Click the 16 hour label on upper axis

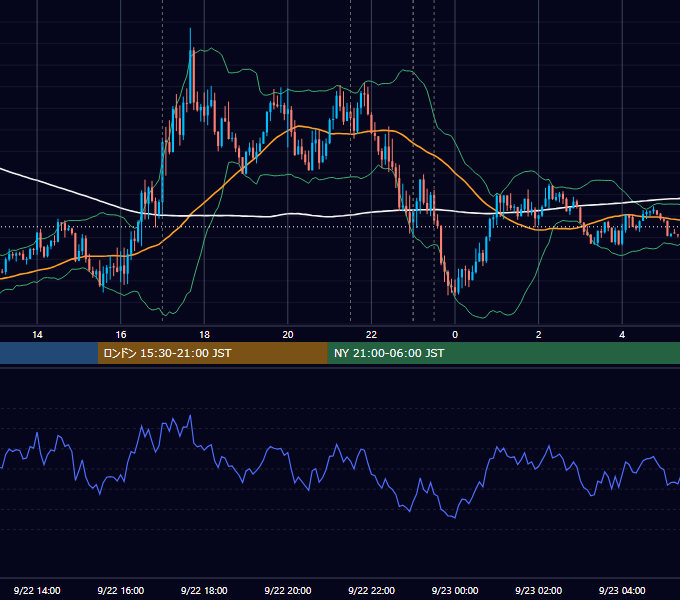[121, 335]
